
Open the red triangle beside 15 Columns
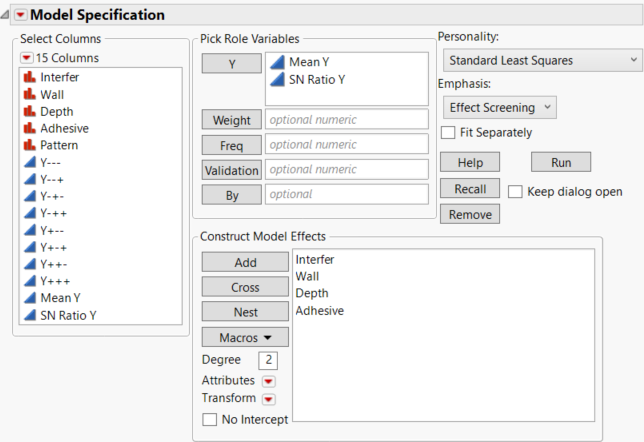(27, 58)
